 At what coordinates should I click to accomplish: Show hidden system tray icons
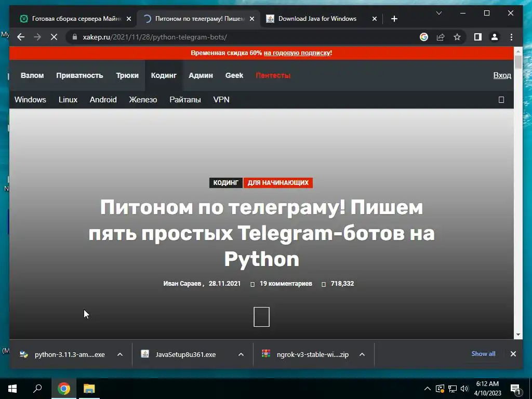pyautogui.click(x=428, y=389)
